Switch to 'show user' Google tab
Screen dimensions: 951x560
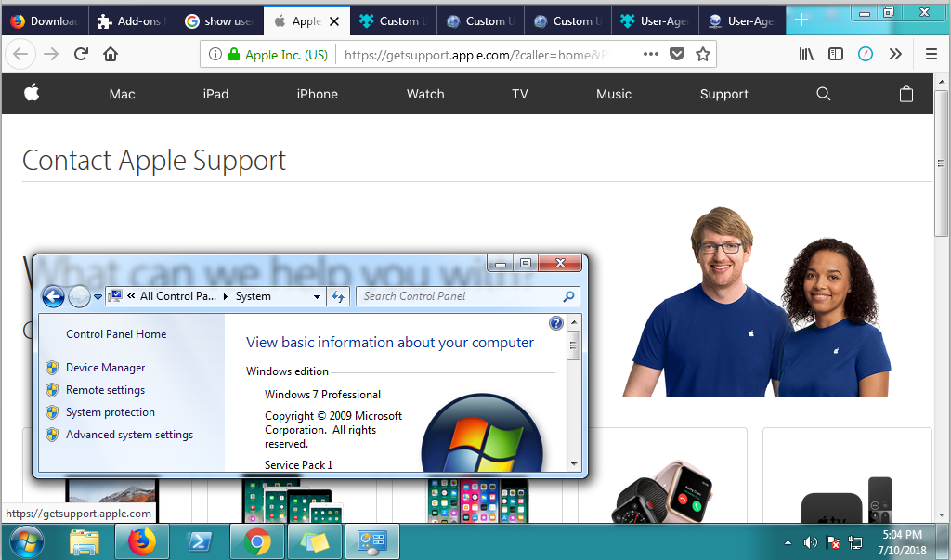coord(219,20)
